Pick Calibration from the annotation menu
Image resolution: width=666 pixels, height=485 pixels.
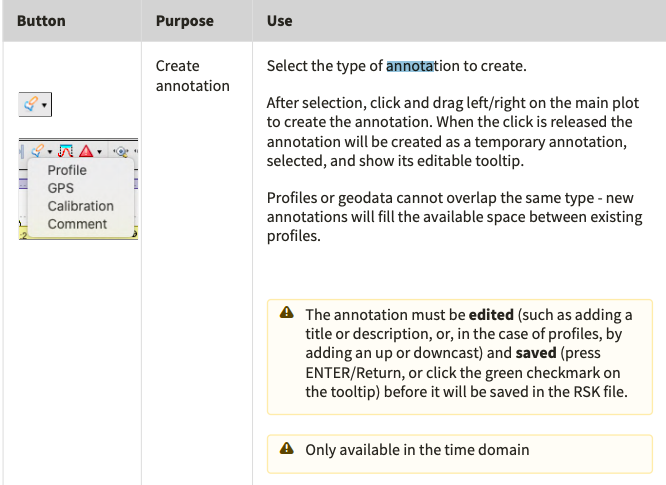click(80, 206)
